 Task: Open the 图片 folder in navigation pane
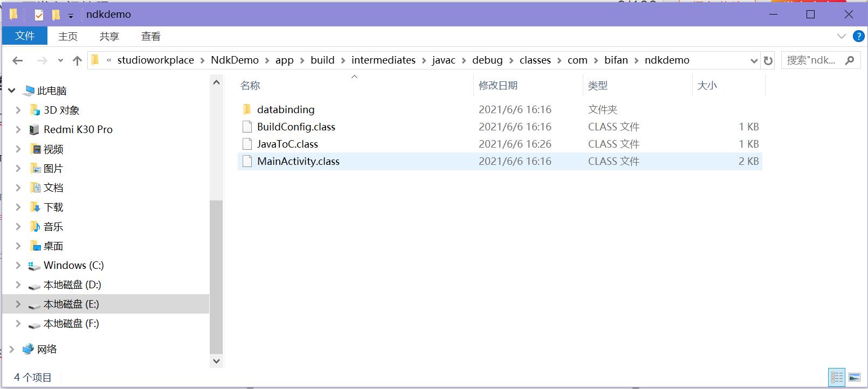(x=53, y=168)
